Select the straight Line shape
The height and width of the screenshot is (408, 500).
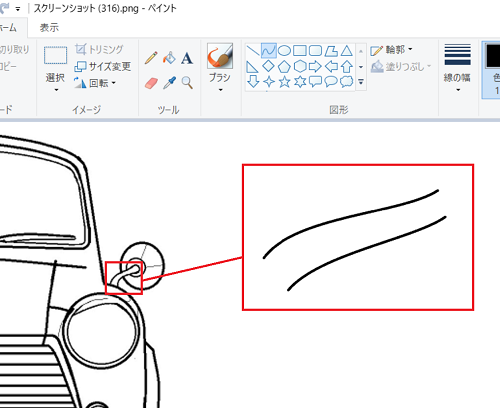[x=253, y=51]
